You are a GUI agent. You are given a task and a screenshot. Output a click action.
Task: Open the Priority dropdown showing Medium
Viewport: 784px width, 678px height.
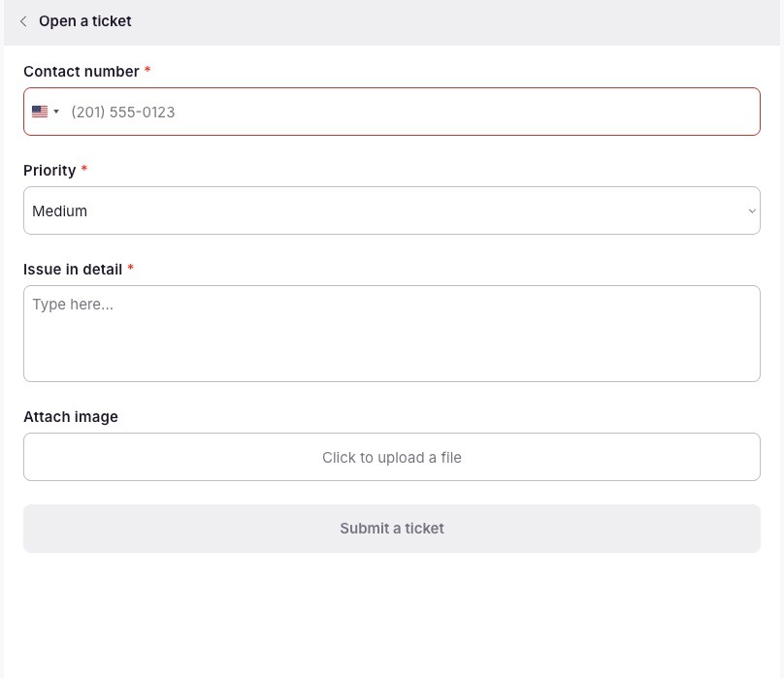[x=392, y=210]
